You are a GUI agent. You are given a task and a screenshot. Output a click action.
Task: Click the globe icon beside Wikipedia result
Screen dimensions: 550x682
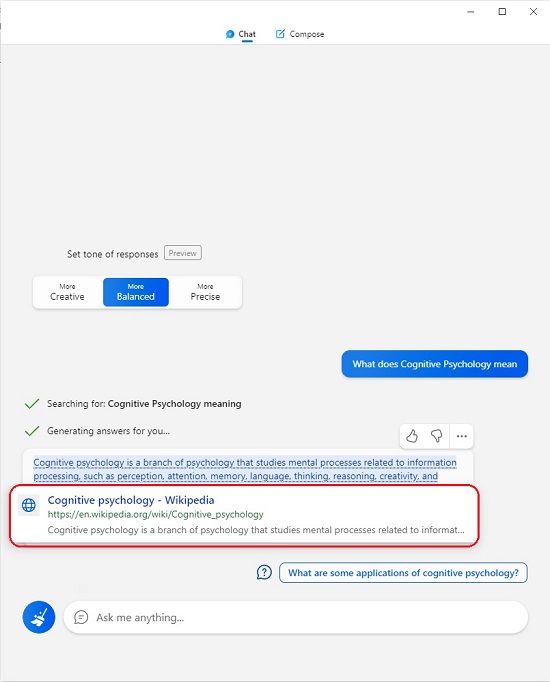click(29, 505)
